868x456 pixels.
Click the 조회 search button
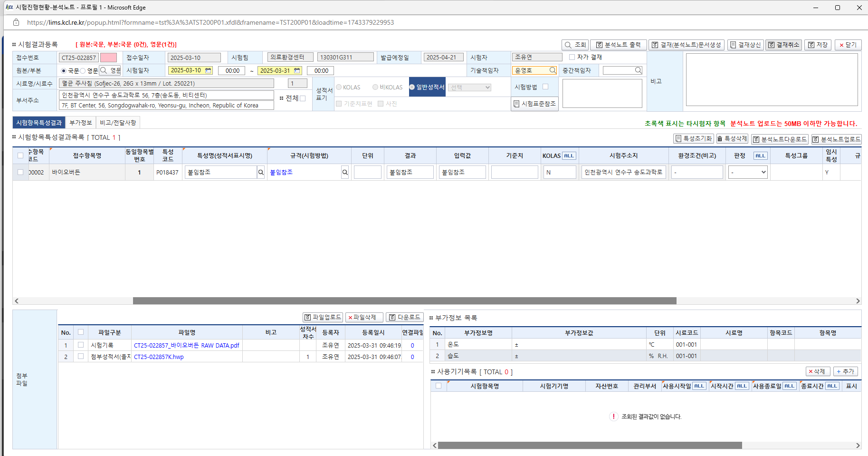coord(575,45)
